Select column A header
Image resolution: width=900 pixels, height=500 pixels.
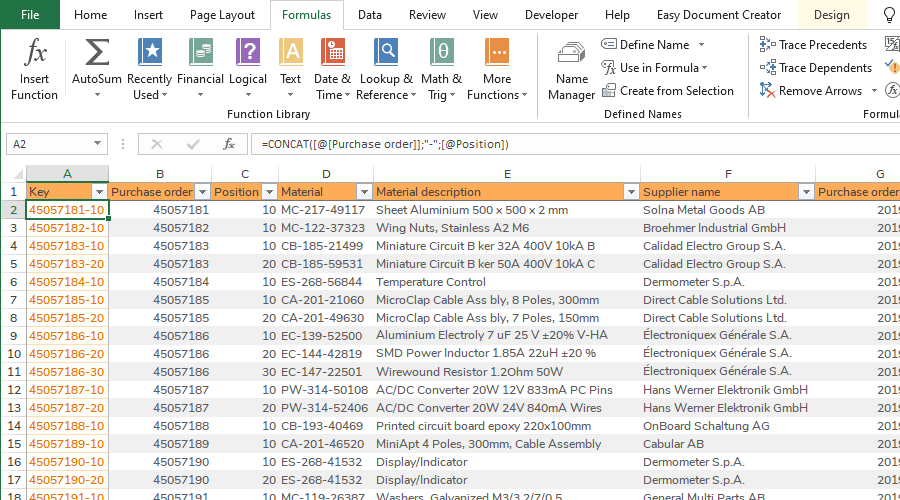(67, 174)
